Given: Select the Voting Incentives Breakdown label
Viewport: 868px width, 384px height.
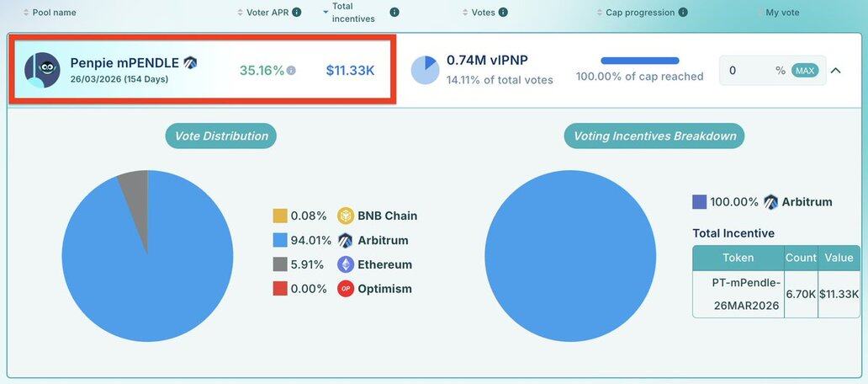Looking at the screenshot, I should click(x=654, y=136).
